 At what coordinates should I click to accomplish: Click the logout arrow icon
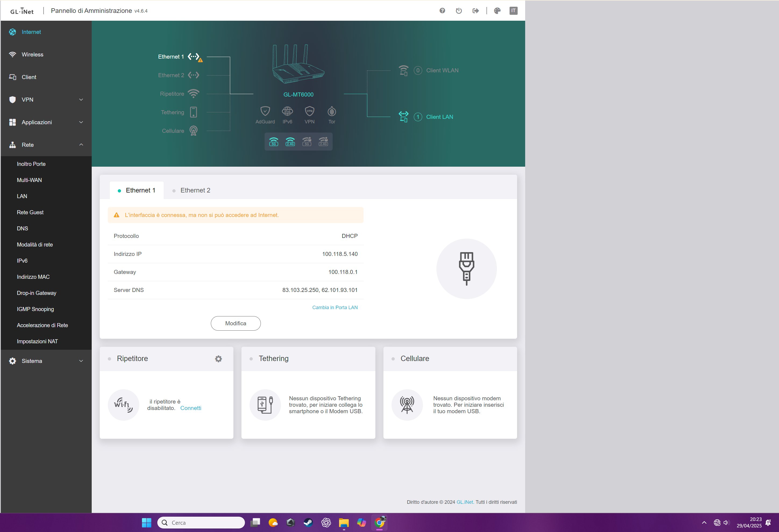(475, 11)
